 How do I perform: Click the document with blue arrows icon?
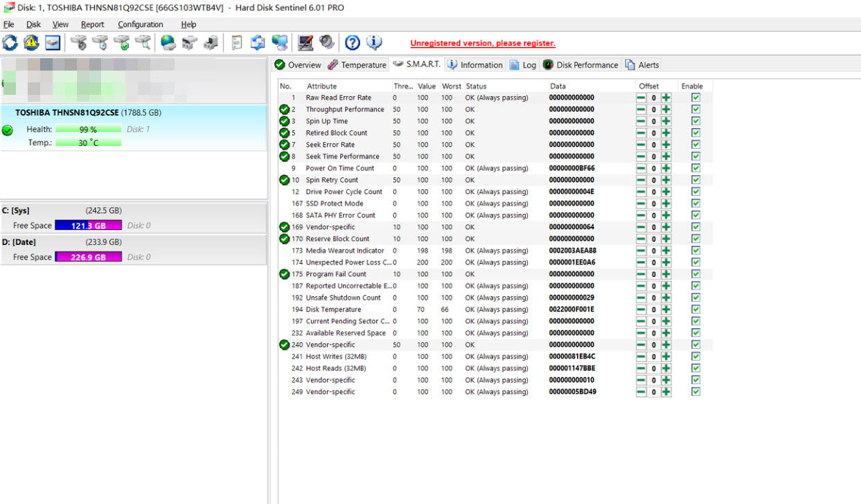click(258, 43)
